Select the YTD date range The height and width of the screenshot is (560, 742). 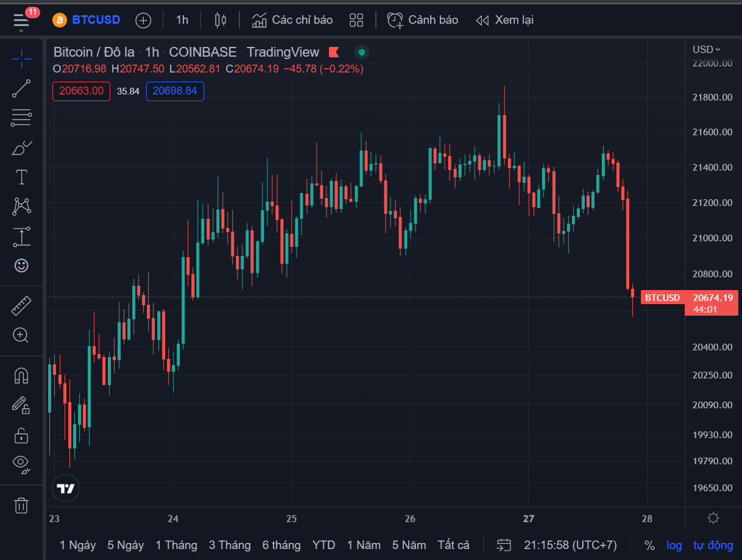[x=323, y=545]
